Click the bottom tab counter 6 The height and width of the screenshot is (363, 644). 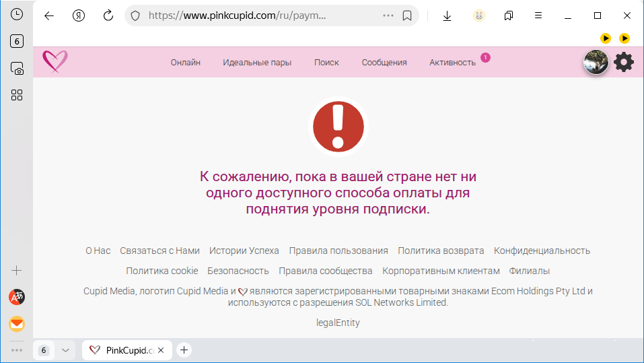click(44, 350)
